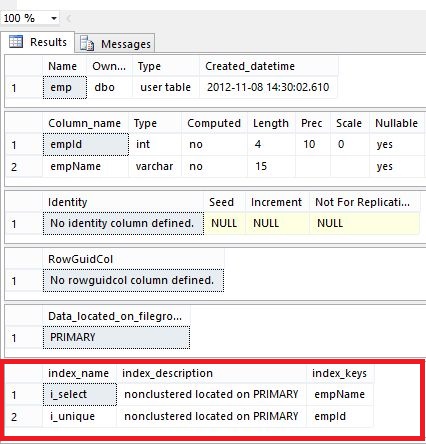426x444 pixels.
Task: Click the Not For Replication column header
Action: (x=365, y=202)
